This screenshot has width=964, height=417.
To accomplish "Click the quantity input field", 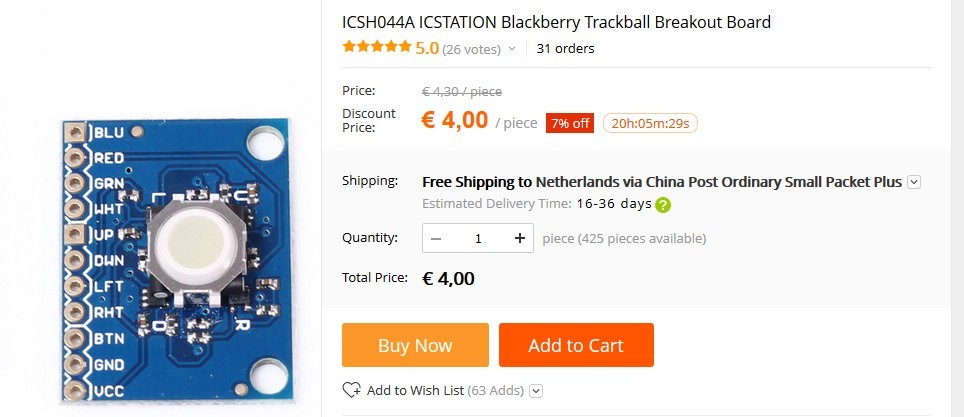I will (478, 238).
